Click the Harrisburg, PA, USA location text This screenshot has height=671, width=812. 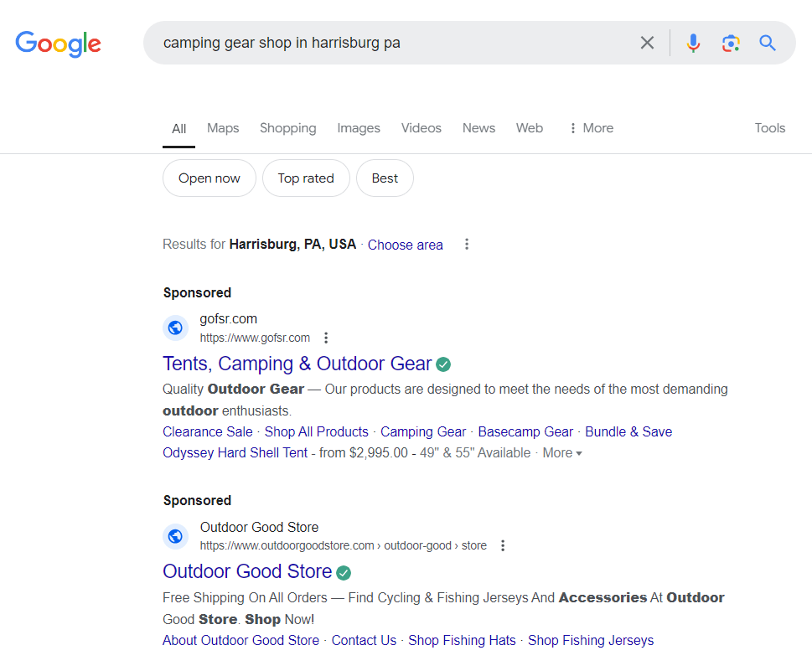[292, 244]
